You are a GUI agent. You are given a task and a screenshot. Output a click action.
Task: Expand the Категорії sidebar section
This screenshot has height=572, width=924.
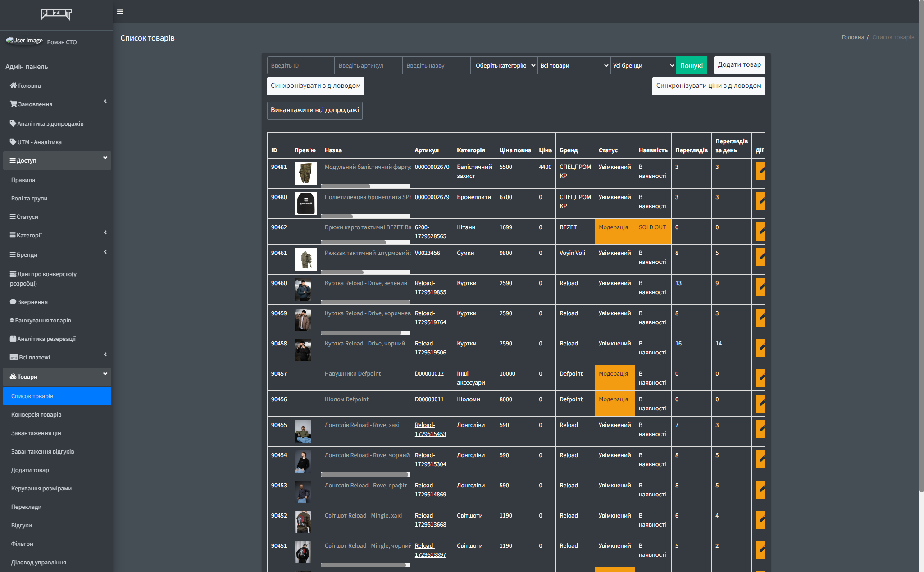(57, 235)
